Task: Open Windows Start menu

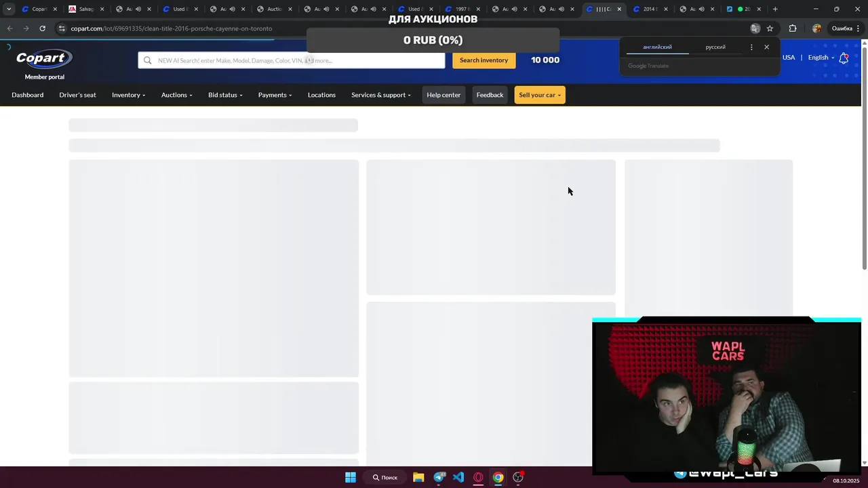Action: 351,477
